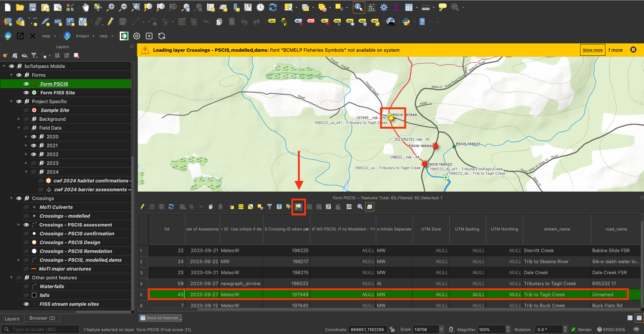Refresh the map canvas
This screenshot has height=334, width=644.
click(273, 7)
